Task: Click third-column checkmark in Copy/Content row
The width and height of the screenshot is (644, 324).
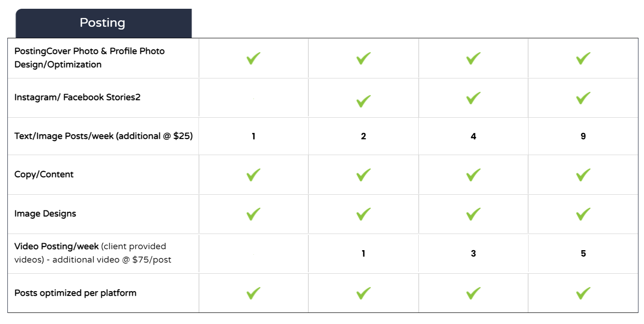Action: pos(473,174)
